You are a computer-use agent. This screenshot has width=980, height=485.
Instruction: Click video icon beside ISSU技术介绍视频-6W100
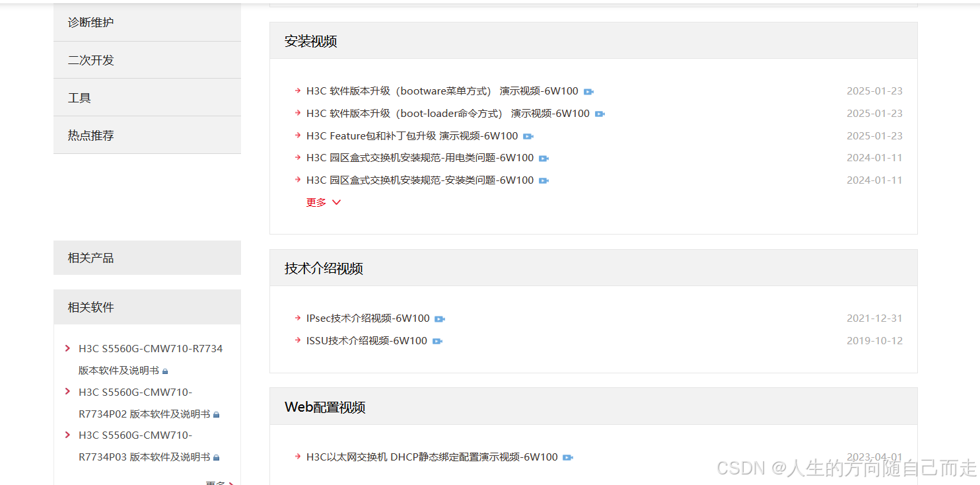coord(437,342)
